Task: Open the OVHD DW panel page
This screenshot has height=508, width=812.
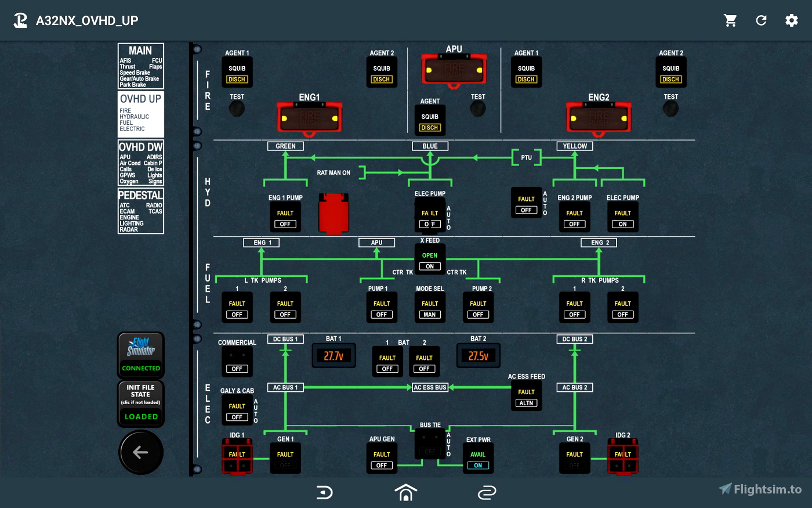Action: (x=141, y=163)
